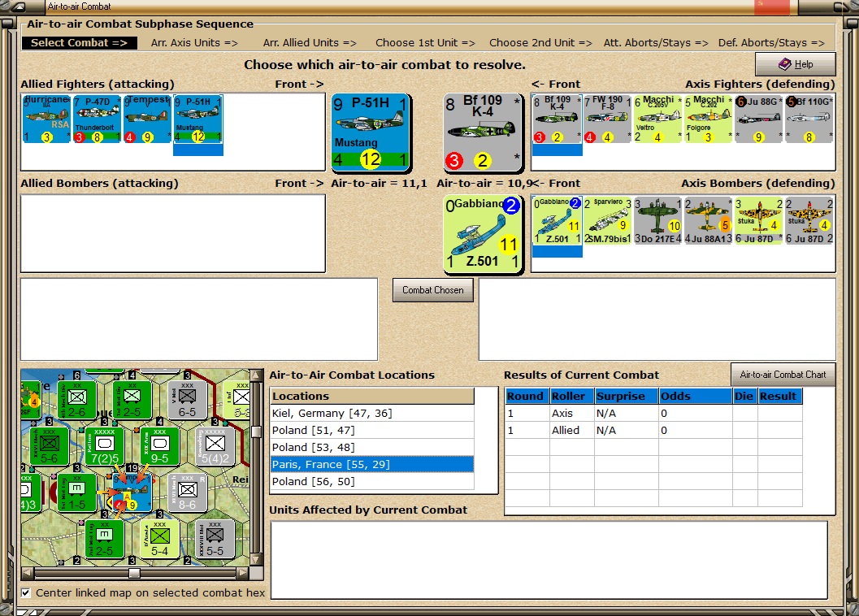Click the Odds column header

tap(695, 397)
